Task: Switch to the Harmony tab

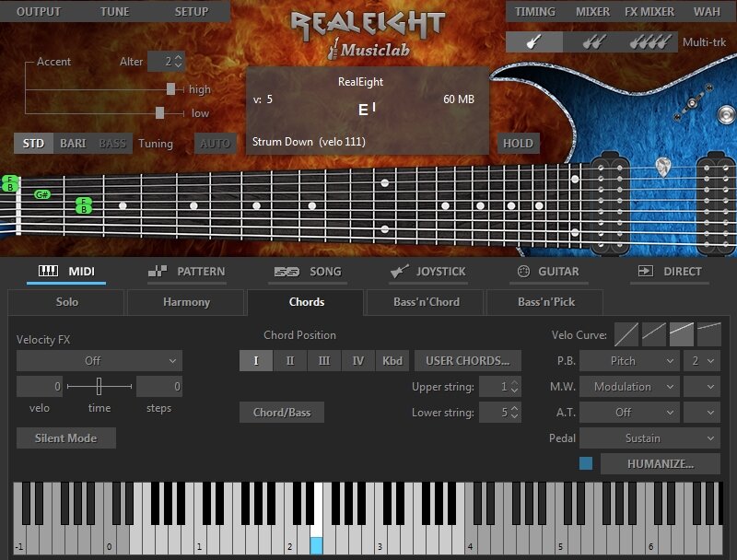Action: click(186, 302)
